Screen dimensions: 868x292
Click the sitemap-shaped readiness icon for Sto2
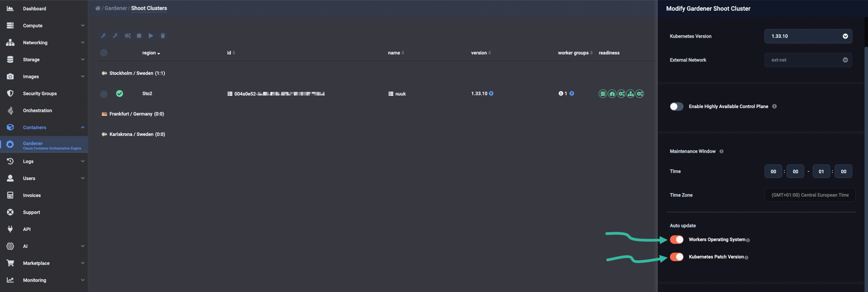click(x=630, y=94)
